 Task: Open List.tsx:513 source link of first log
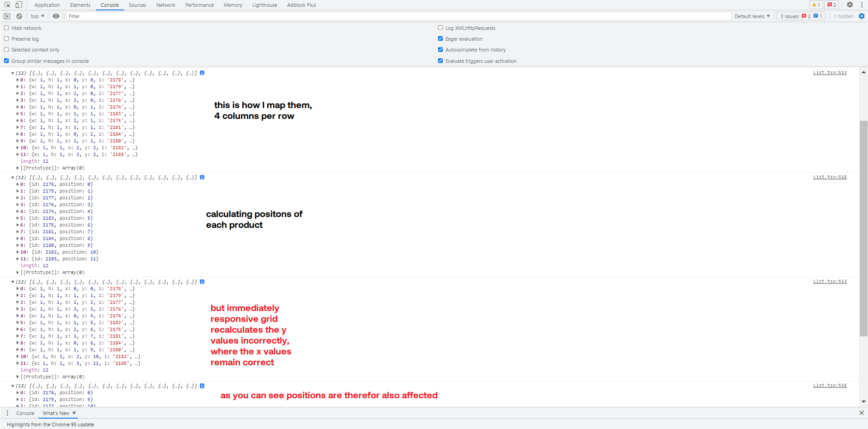(x=830, y=72)
